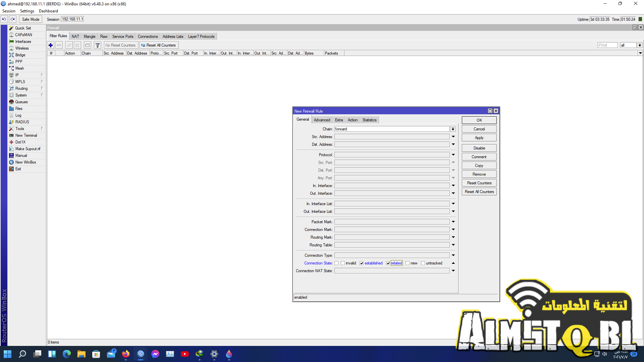This screenshot has height=362, width=644.
Task: Uncheck the established connection state box
Action: (x=362, y=263)
